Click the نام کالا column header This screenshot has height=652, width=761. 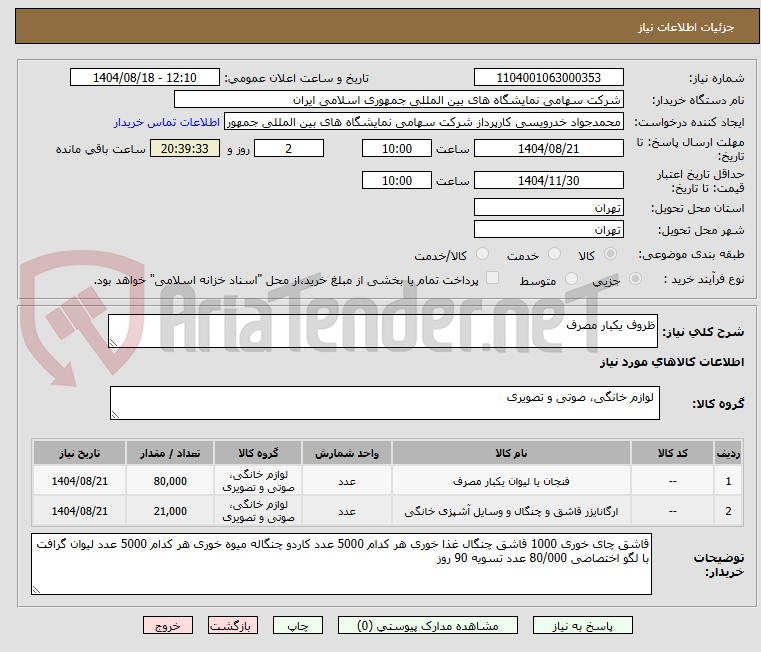tap(511, 453)
